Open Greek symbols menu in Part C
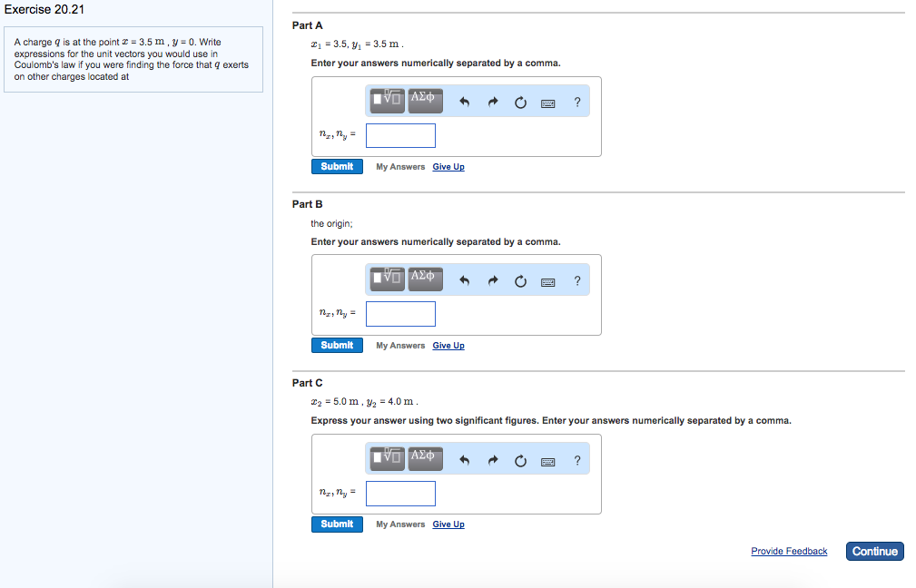The width and height of the screenshot is (916, 588). click(425, 458)
